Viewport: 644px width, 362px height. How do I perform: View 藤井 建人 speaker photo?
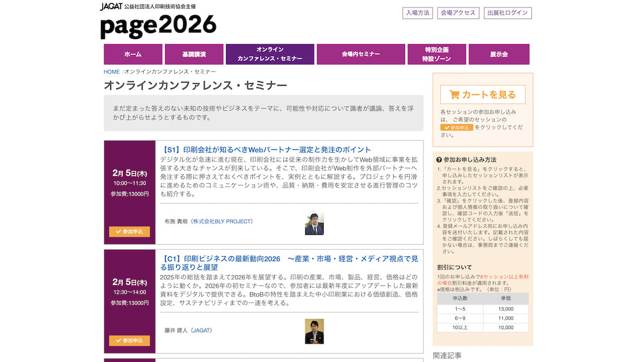[314, 331]
